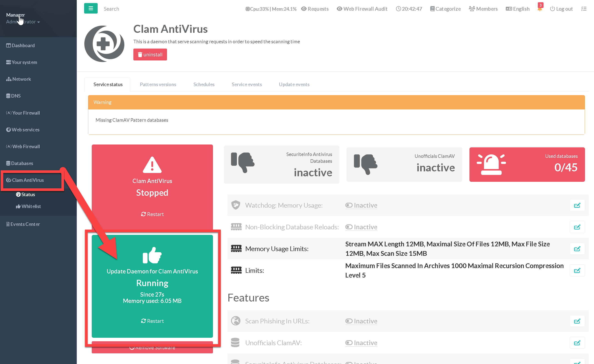
Task: Click the task list icon at top right
Action: pyautogui.click(x=584, y=9)
